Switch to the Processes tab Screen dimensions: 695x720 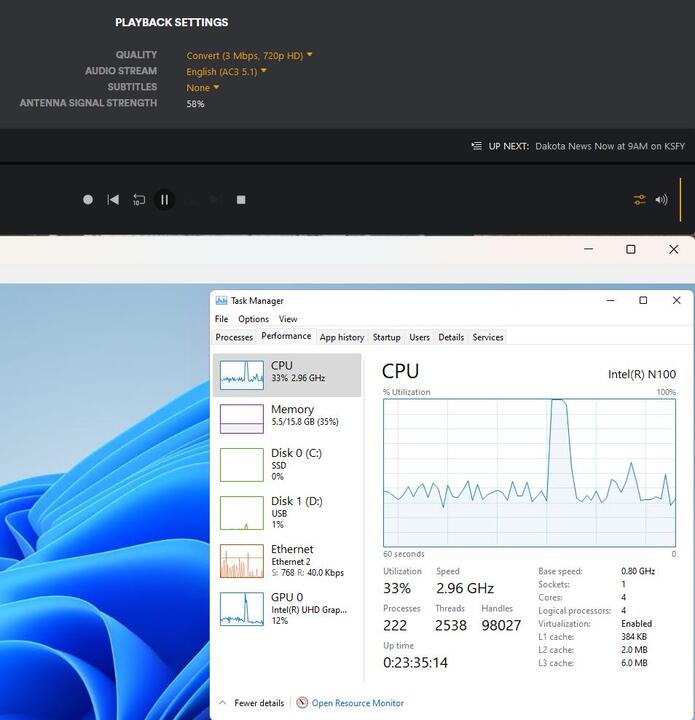coord(234,337)
